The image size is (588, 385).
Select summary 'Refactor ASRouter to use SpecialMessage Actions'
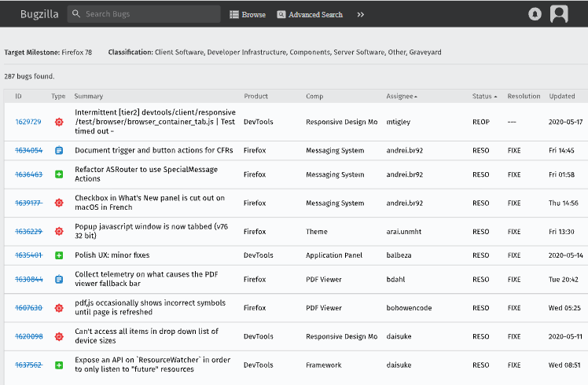[x=146, y=174]
